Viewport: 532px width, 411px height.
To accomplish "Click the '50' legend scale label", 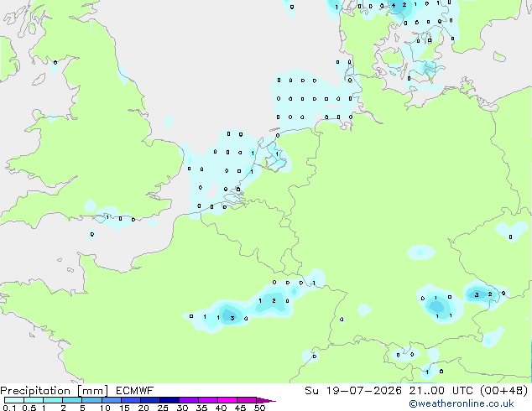I will [x=259, y=408].
